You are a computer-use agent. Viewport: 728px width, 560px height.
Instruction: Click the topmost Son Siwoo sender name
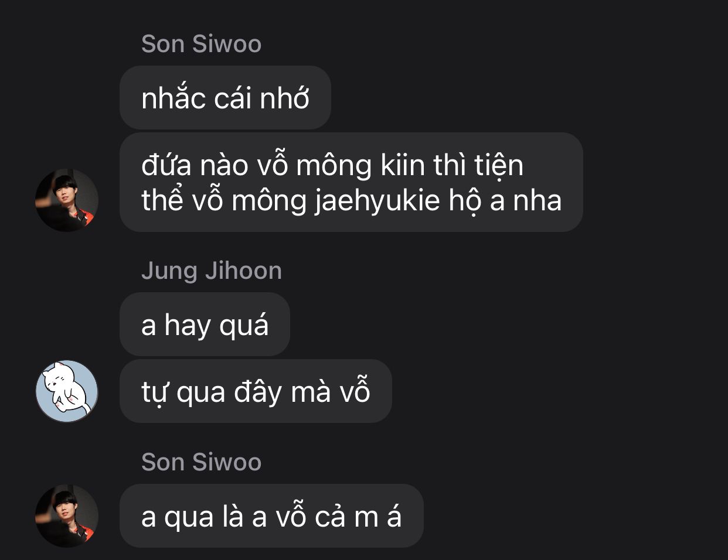coord(201,44)
